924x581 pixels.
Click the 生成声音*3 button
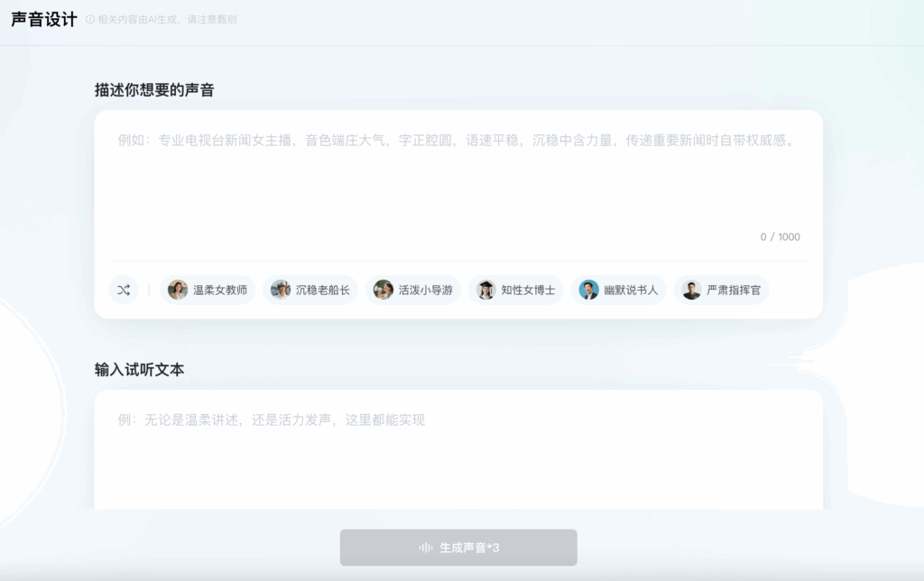[458, 548]
